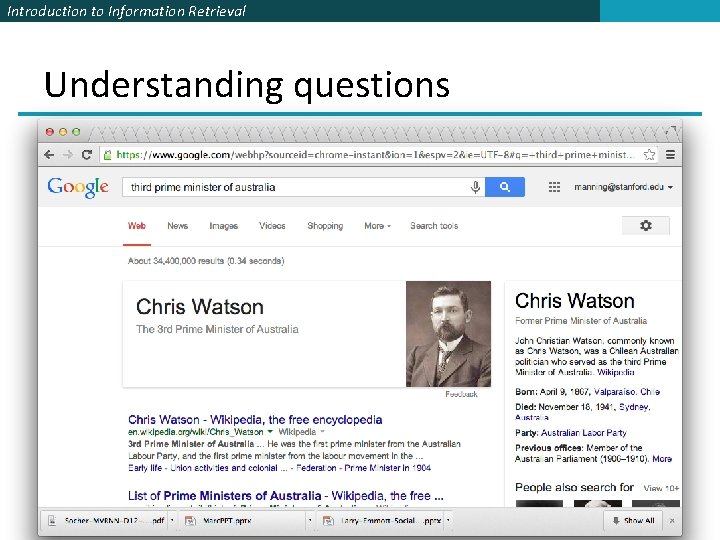This screenshot has height=540, width=720.
Task: Open the Chrome hamburger menu
Action: (x=670, y=155)
